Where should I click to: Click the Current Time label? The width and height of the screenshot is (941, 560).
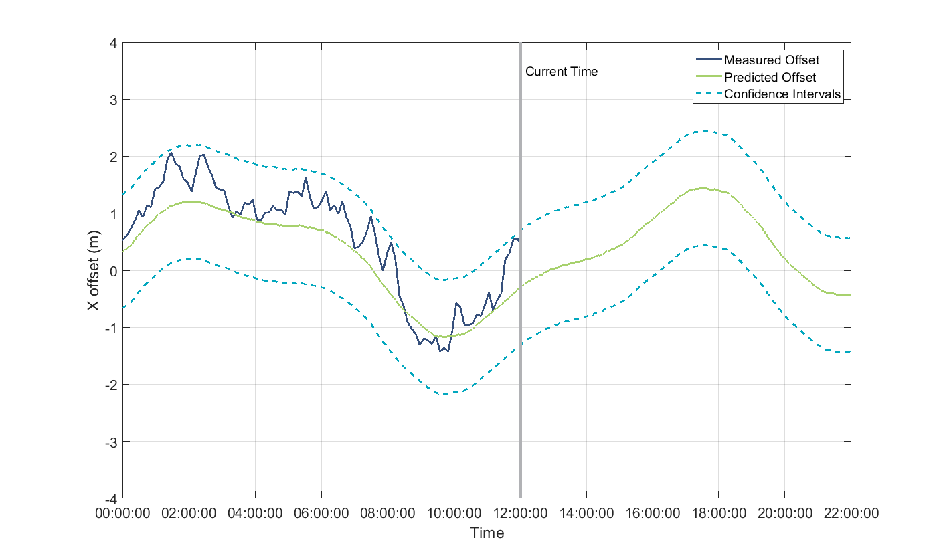(561, 71)
